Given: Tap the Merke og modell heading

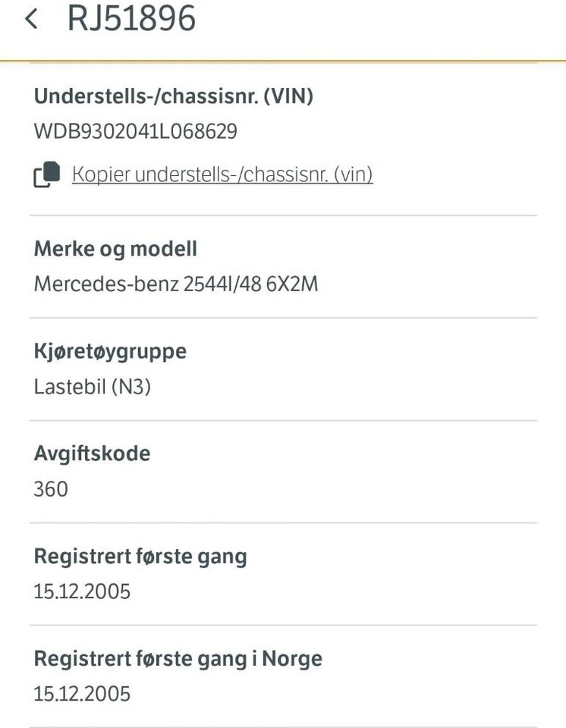Looking at the screenshot, I should (x=115, y=249).
